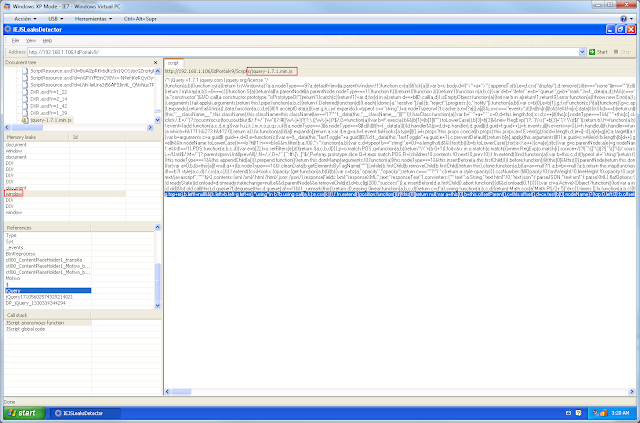Click file icon of first ScriptResource.axd entry

tap(25, 71)
